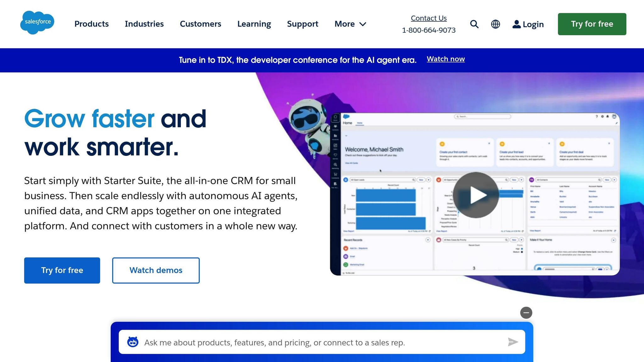The height and width of the screenshot is (362, 644).
Task: Select the High priority blue indicator dot
Action: coord(522,249)
